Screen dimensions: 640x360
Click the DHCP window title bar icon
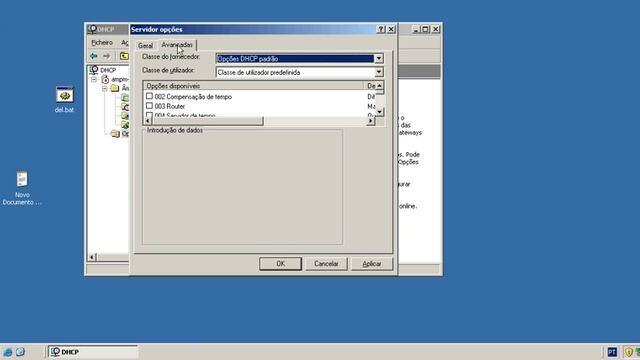tap(92, 29)
